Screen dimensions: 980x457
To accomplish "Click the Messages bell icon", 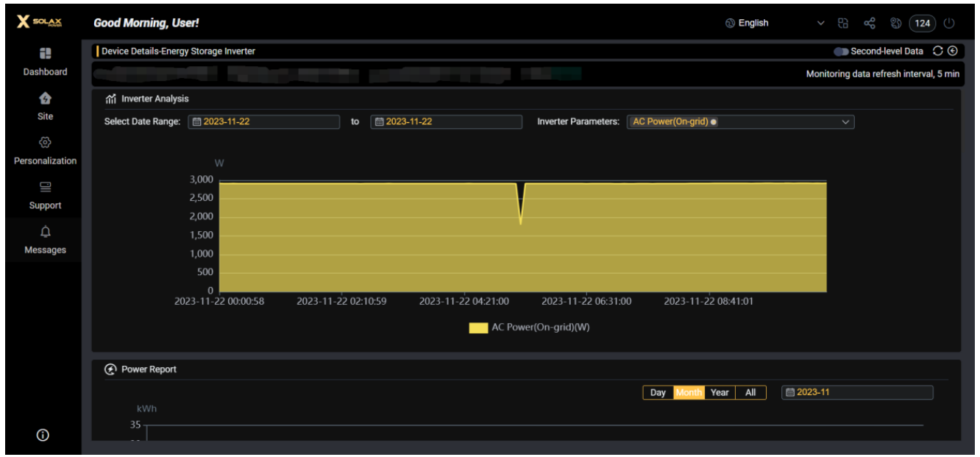I will [45, 233].
